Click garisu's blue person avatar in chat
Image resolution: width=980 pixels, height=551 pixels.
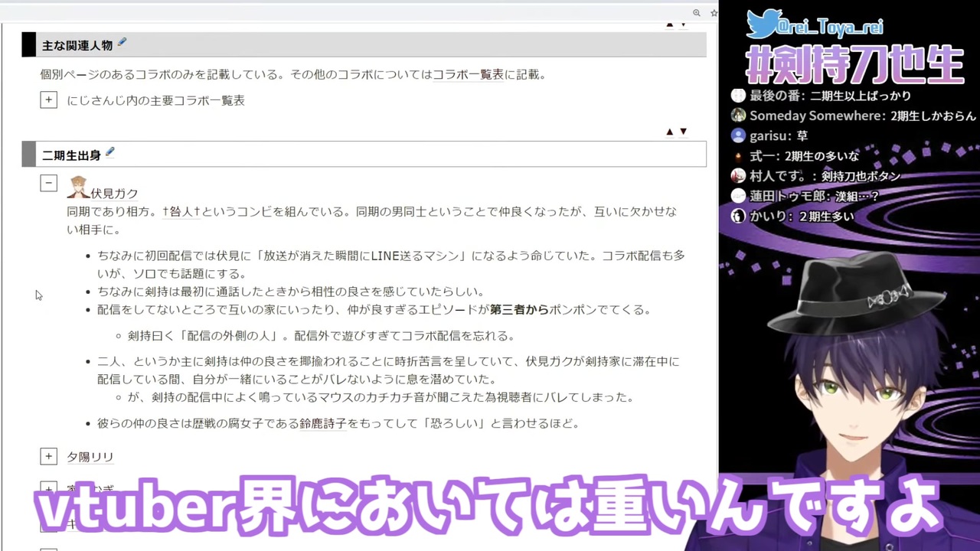click(x=737, y=135)
